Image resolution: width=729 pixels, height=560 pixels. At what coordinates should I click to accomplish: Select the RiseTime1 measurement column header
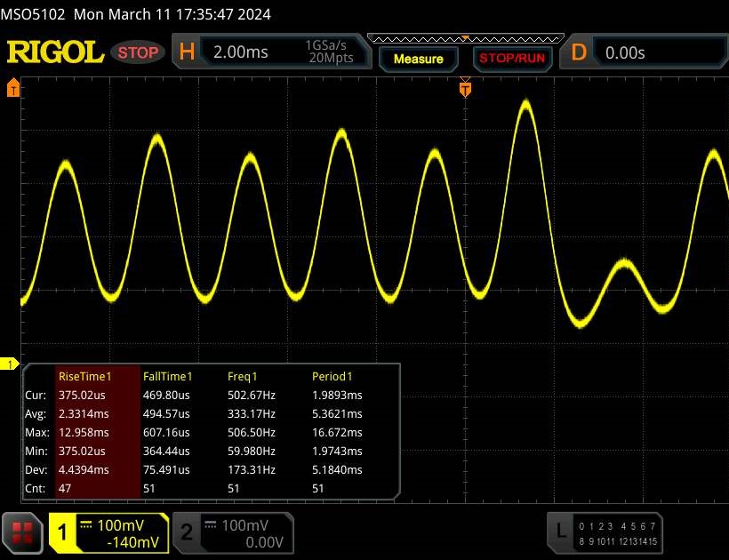point(85,376)
